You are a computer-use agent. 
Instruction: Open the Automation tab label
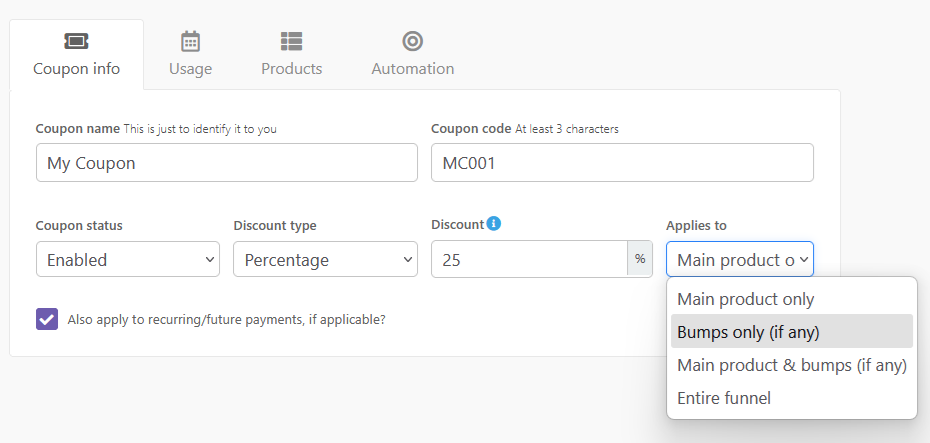point(412,69)
